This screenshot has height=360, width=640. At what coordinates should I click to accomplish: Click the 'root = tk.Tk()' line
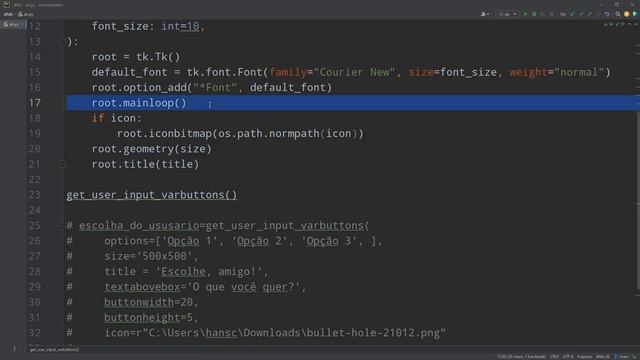click(136, 57)
